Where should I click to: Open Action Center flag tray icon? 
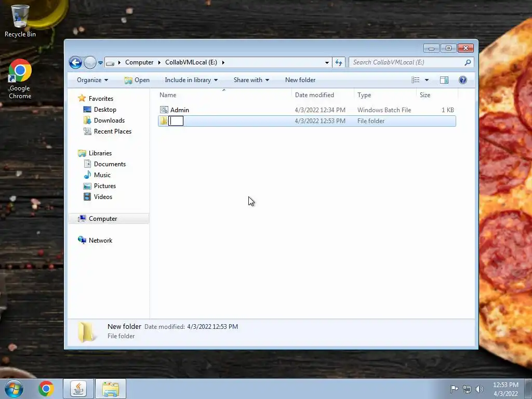tap(454, 389)
